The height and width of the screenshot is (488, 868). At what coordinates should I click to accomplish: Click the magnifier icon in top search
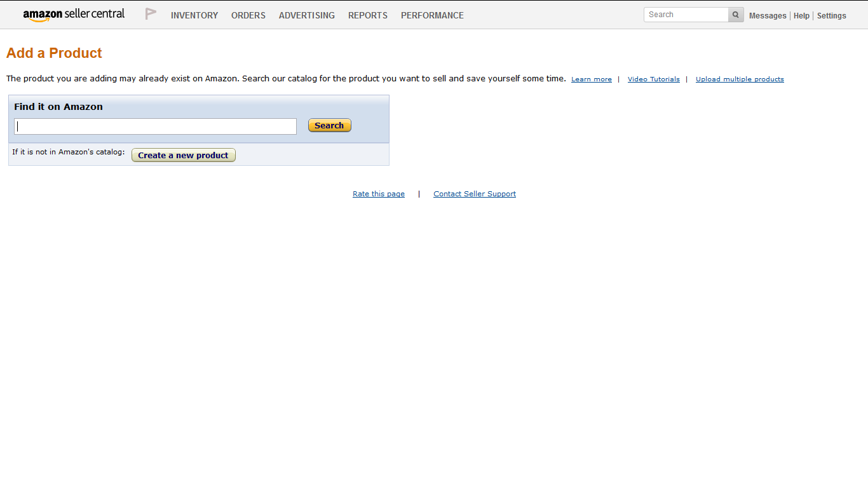pos(736,15)
